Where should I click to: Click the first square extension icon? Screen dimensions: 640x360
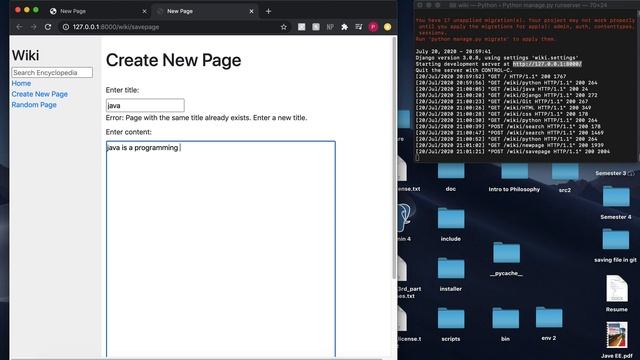pos(301,27)
